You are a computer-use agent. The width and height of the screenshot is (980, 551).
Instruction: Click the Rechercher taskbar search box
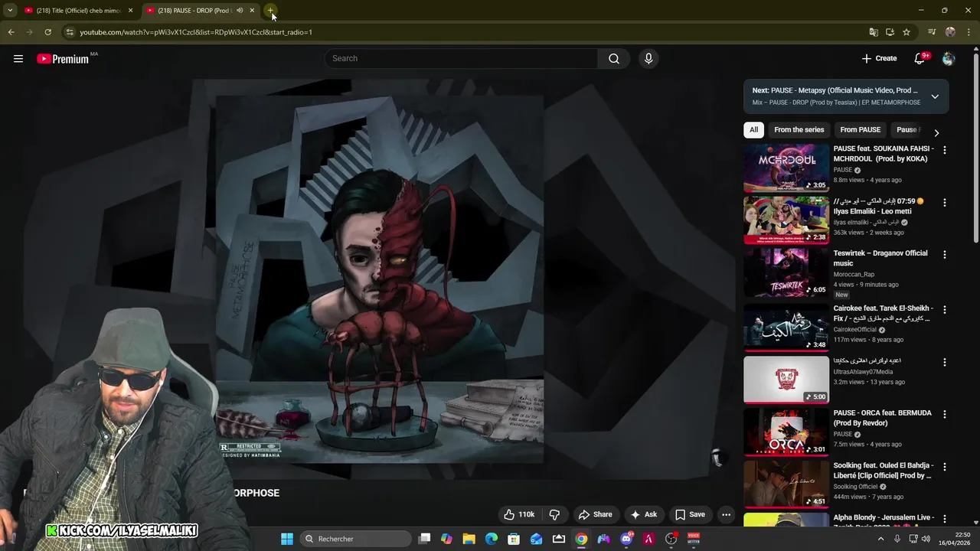[x=355, y=539]
